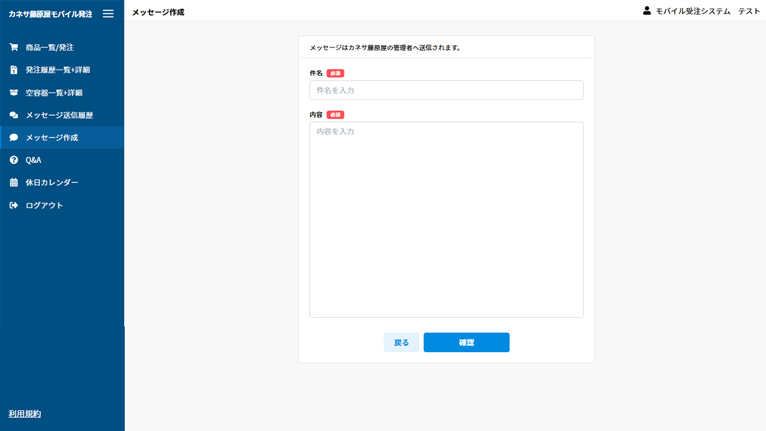Click inside the 内容 message text area
The image size is (766, 431).
(446, 219)
